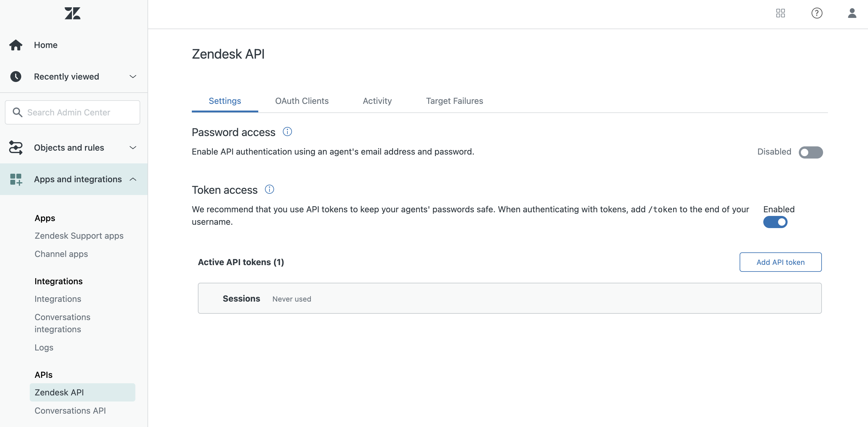Click the Search Admin Center field
The width and height of the screenshot is (868, 427).
[73, 112]
